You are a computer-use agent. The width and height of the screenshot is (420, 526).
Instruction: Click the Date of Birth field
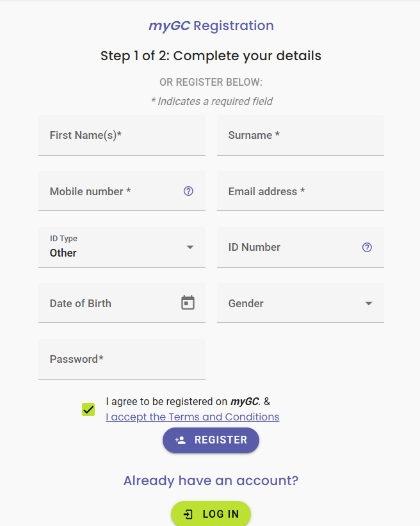[x=109, y=303]
